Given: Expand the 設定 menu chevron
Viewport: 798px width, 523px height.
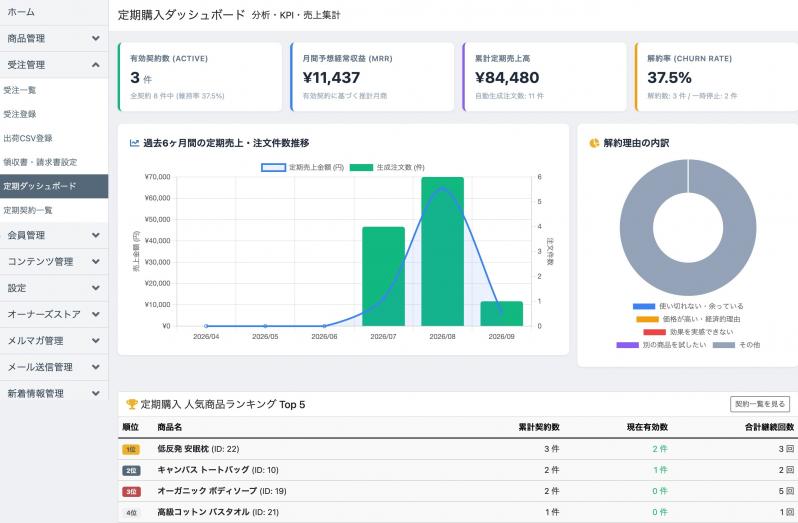Looking at the screenshot, I should click(96, 288).
